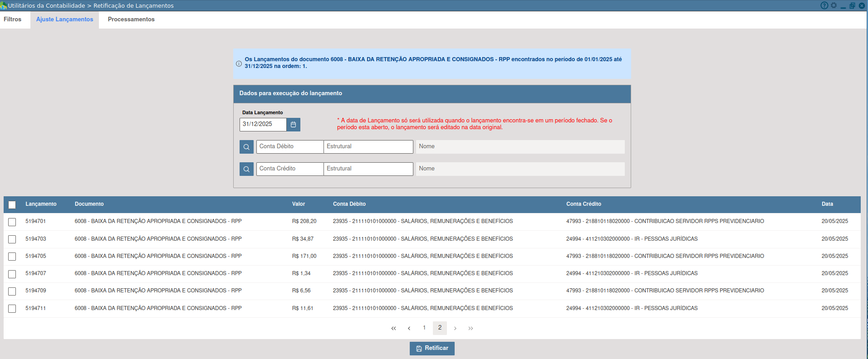This screenshot has width=868, height=359.
Task: Click the Conta Débito input field
Action: click(x=289, y=147)
